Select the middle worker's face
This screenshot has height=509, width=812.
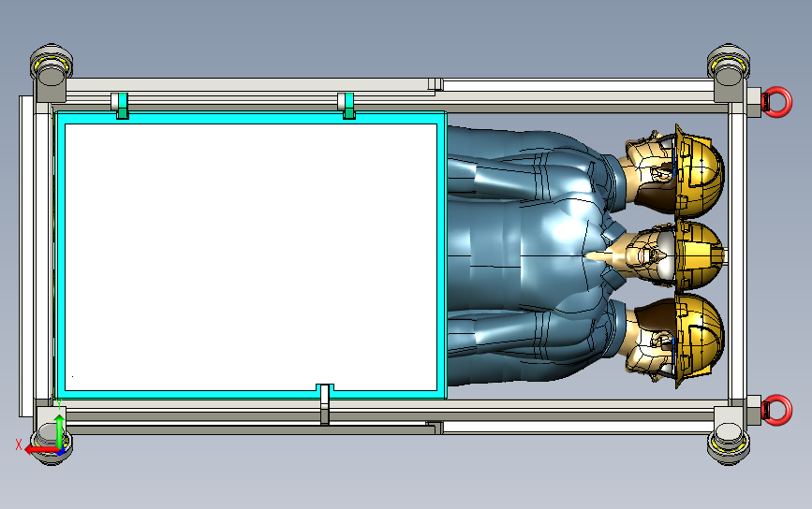click(650, 255)
